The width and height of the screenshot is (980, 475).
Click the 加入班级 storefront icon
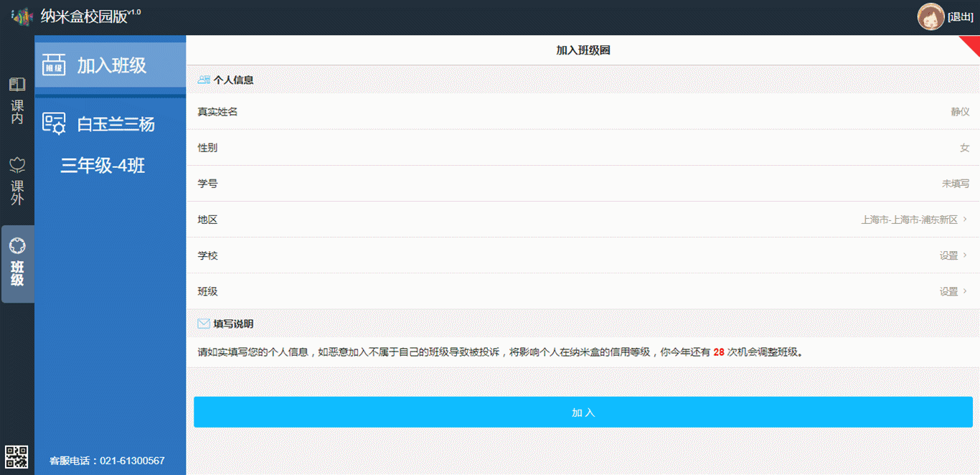click(54, 65)
